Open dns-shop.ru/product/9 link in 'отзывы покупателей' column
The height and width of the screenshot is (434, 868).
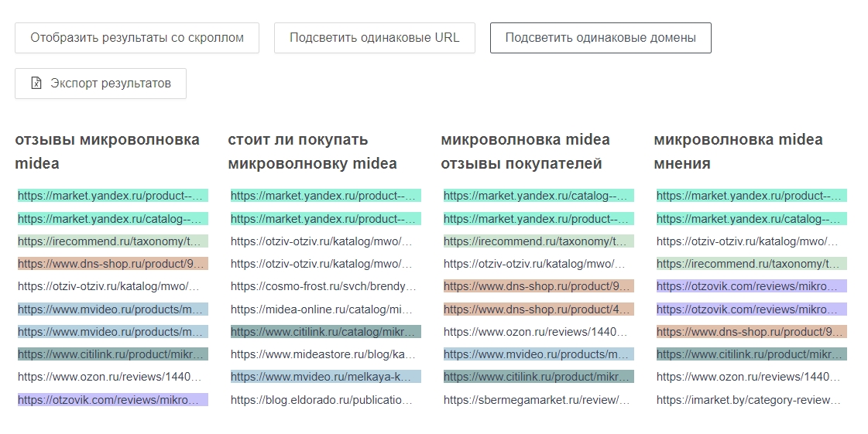(539, 286)
